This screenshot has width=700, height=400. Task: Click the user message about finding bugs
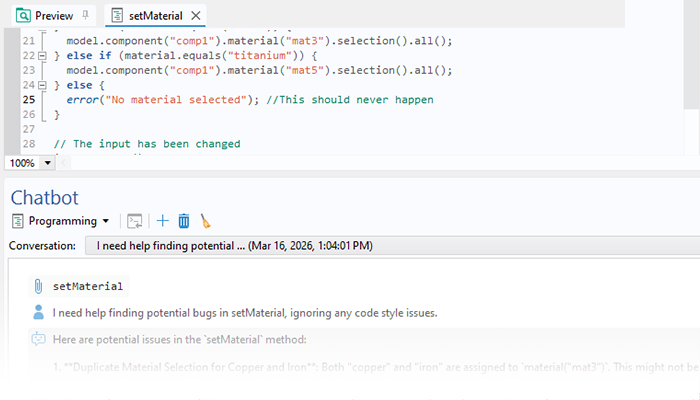tap(245, 313)
